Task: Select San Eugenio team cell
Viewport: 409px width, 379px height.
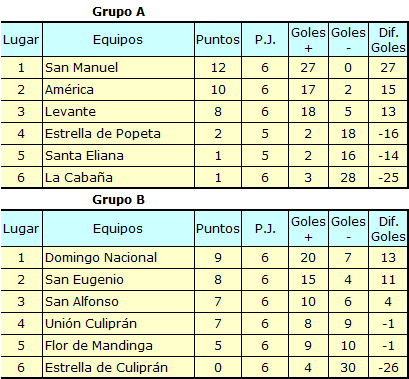Action: (118, 280)
